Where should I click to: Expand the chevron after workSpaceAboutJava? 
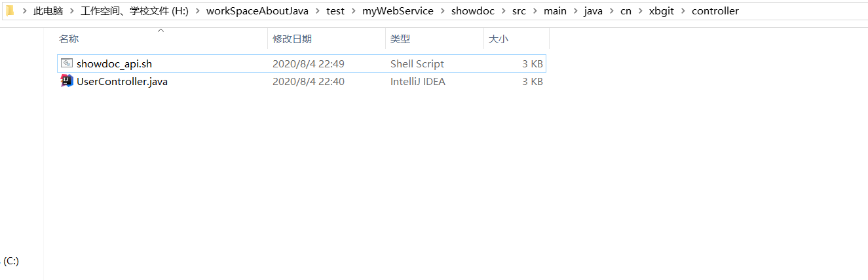point(317,11)
